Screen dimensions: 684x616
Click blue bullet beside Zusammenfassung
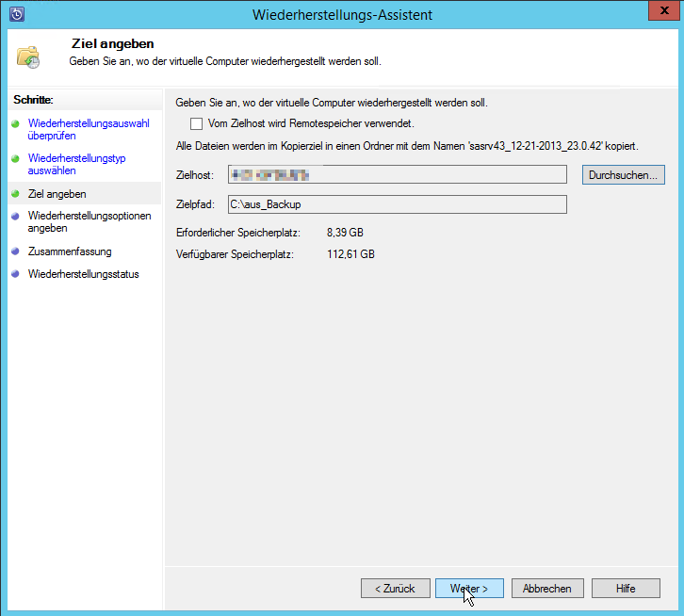pos(15,251)
